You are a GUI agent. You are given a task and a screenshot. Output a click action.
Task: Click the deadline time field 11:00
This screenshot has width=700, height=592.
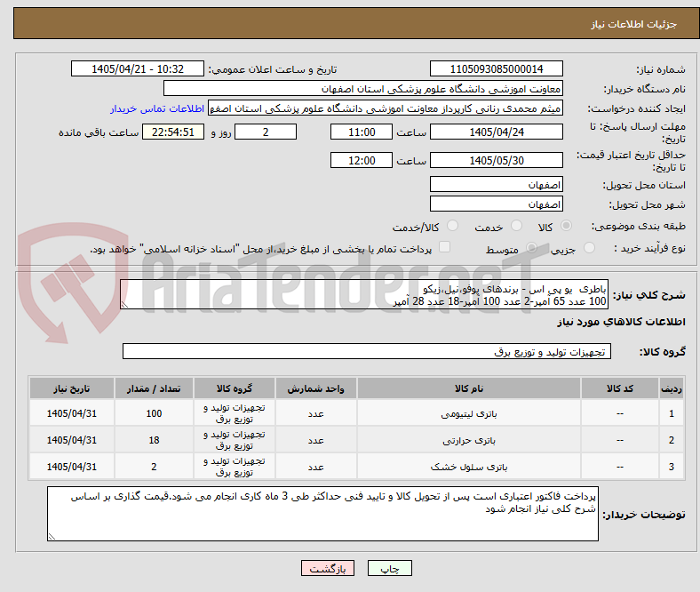coord(362,132)
